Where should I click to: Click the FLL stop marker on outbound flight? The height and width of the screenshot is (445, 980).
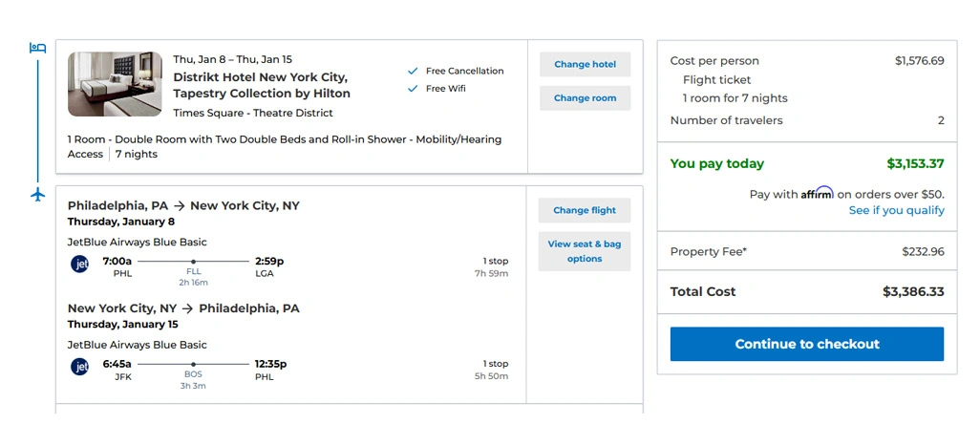tap(194, 261)
